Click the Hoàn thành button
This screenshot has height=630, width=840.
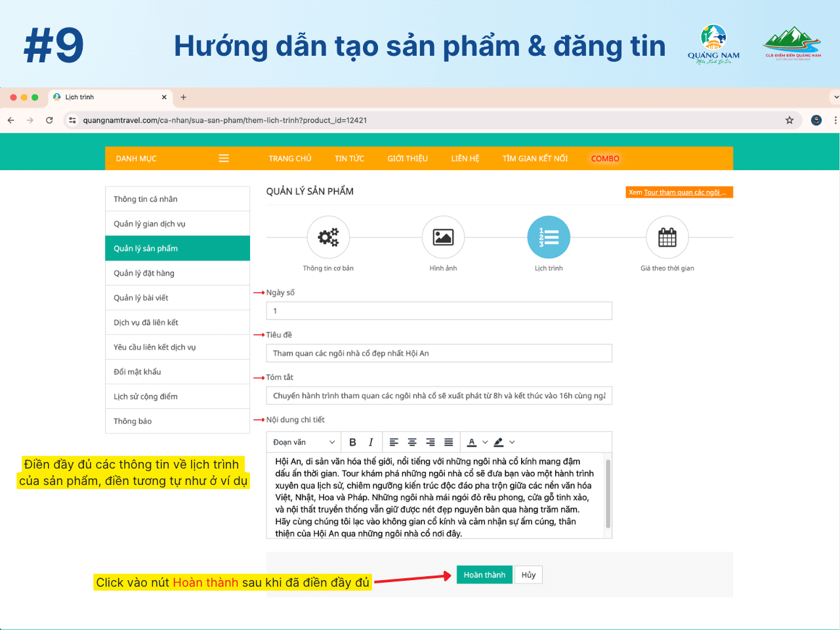tap(484, 575)
